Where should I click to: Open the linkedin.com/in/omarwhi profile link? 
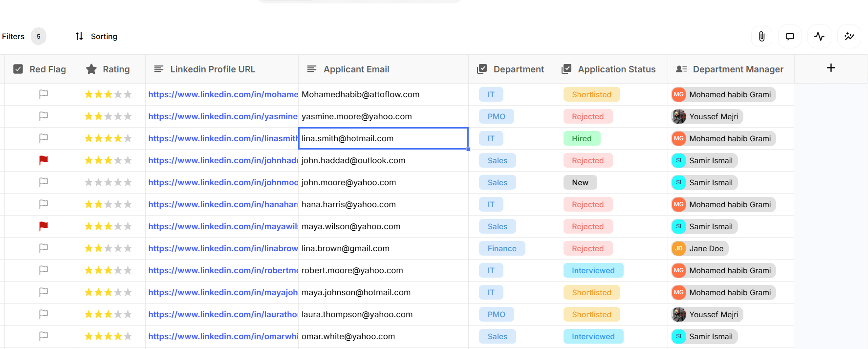pyautogui.click(x=223, y=336)
